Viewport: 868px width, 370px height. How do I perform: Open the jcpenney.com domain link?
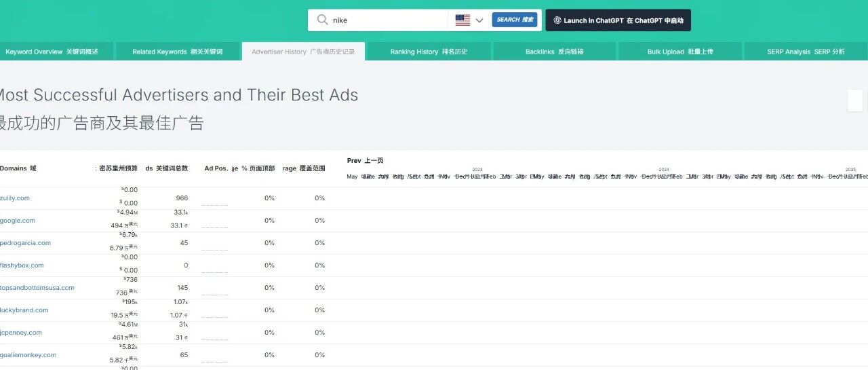(x=21, y=333)
